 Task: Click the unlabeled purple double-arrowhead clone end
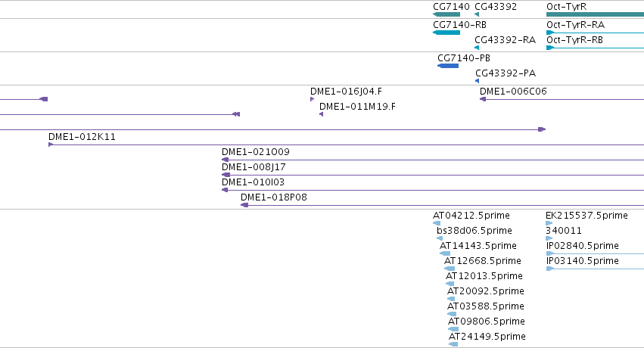236,114
